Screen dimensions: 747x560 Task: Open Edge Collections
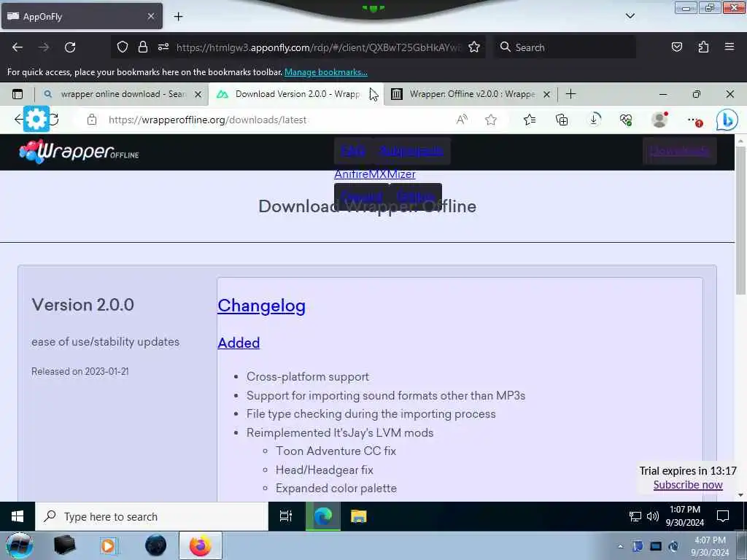coord(562,120)
